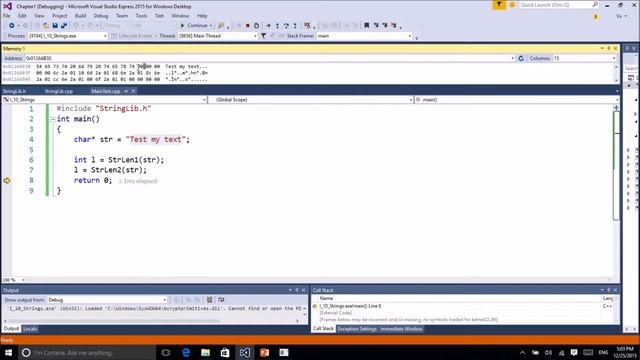Toggle a bookmark with the bookmark icon
This screenshot has width=640, height=360.
point(367,25)
